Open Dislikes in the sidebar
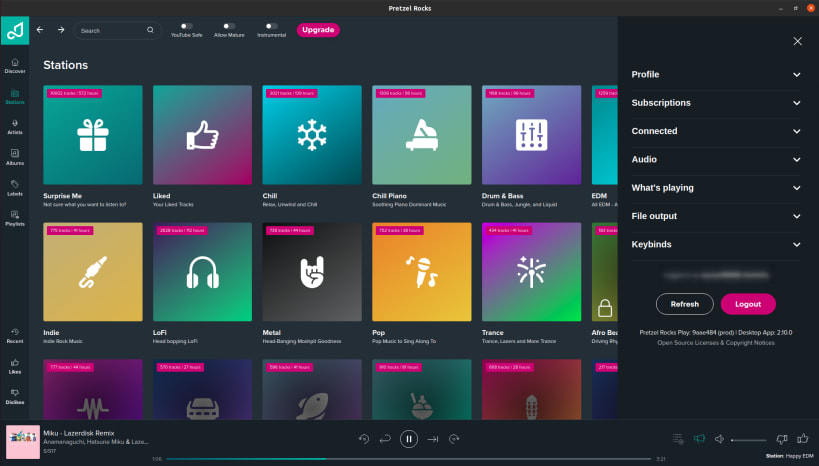 [x=15, y=397]
